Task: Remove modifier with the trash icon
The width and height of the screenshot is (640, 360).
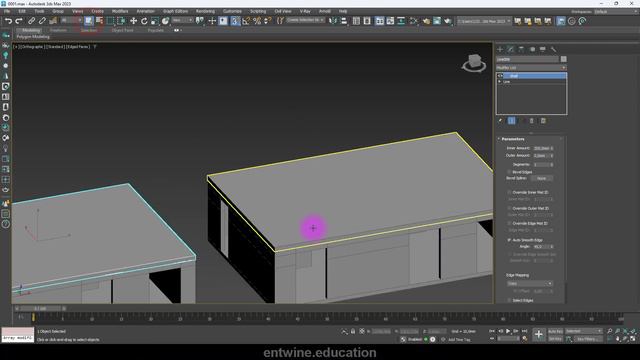Action: tap(531, 121)
